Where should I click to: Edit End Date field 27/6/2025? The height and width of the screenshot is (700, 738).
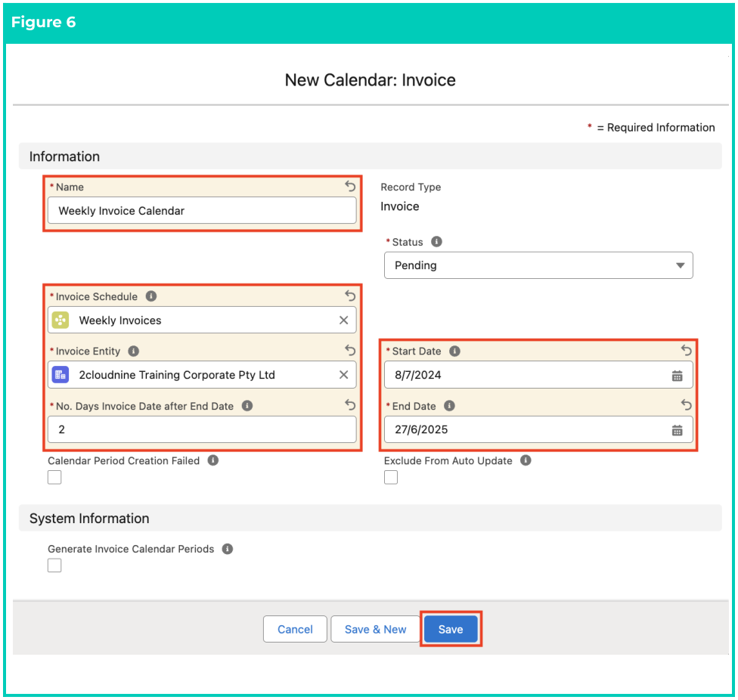tap(538, 429)
